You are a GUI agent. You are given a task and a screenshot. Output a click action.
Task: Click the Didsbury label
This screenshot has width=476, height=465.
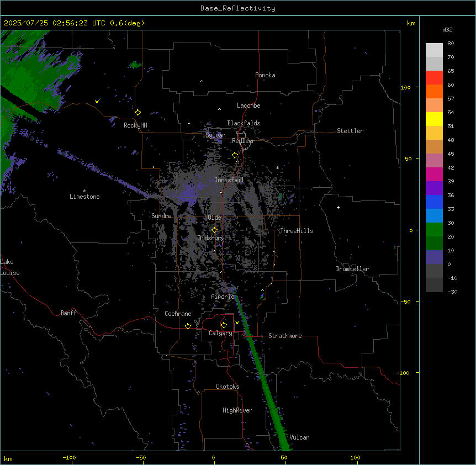click(211, 238)
